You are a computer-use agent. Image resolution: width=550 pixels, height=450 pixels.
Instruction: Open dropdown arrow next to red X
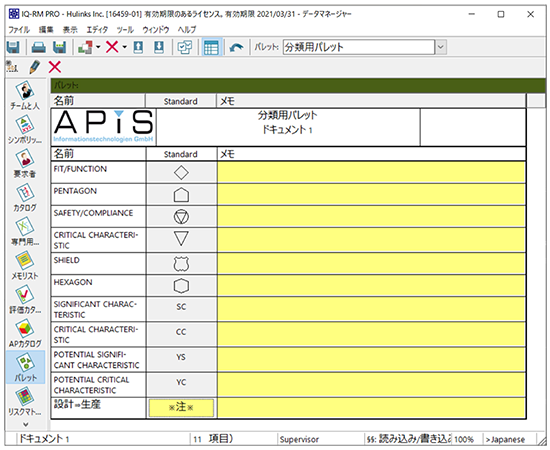point(125,47)
